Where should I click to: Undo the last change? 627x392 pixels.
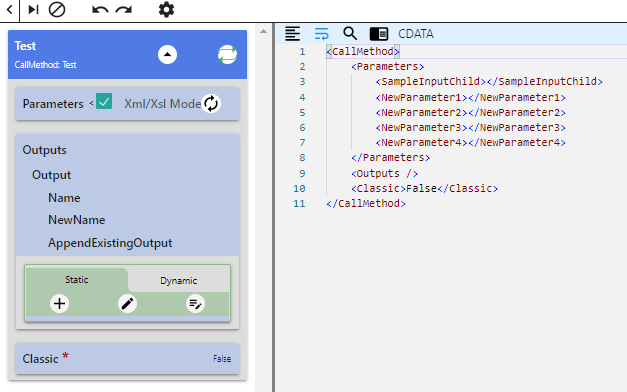[100, 10]
